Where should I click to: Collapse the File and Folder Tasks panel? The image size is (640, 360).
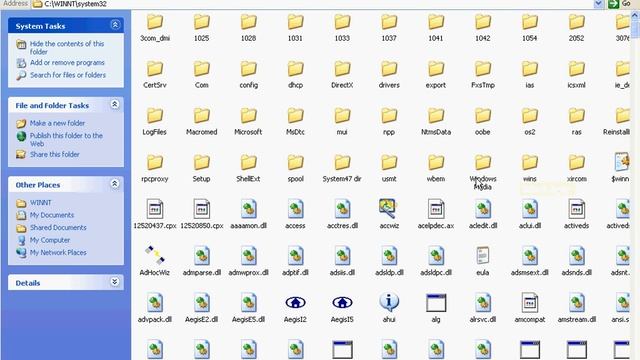[x=115, y=104]
